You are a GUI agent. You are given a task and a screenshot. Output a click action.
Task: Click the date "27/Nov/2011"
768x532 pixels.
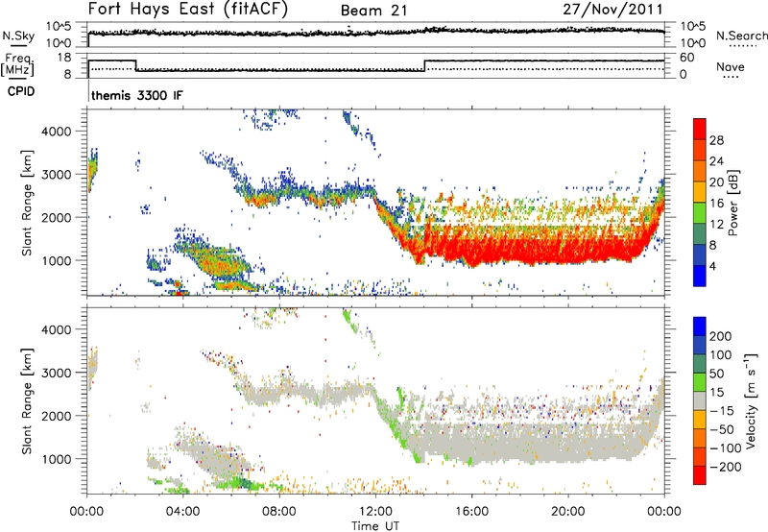[612, 10]
